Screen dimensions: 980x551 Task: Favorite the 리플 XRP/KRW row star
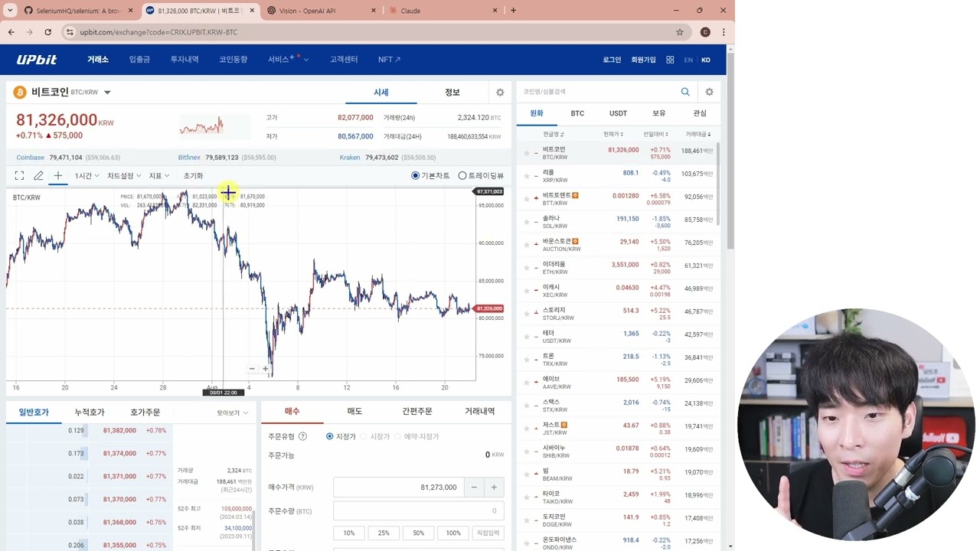point(527,176)
